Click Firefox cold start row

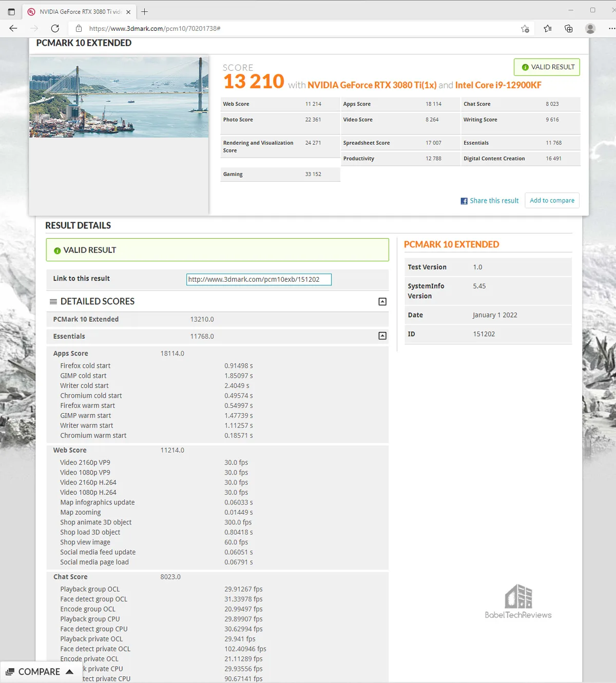[x=217, y=366]
